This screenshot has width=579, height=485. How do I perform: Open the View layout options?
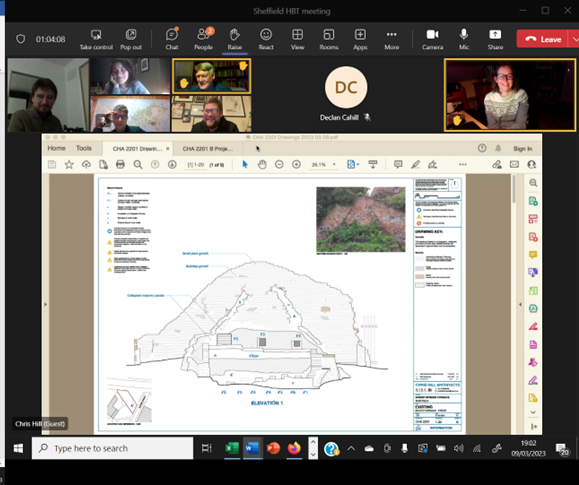[297, 39]
